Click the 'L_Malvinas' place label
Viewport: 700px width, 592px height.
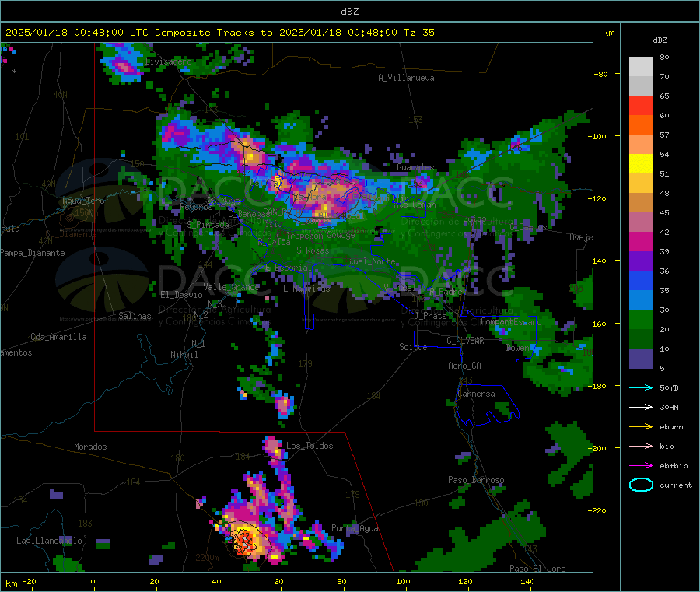tap(306, 289)
